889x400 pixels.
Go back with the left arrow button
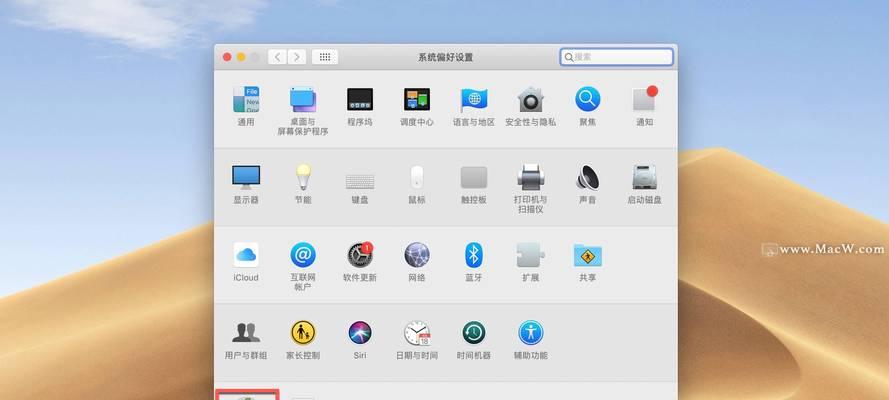coord(277,57)
